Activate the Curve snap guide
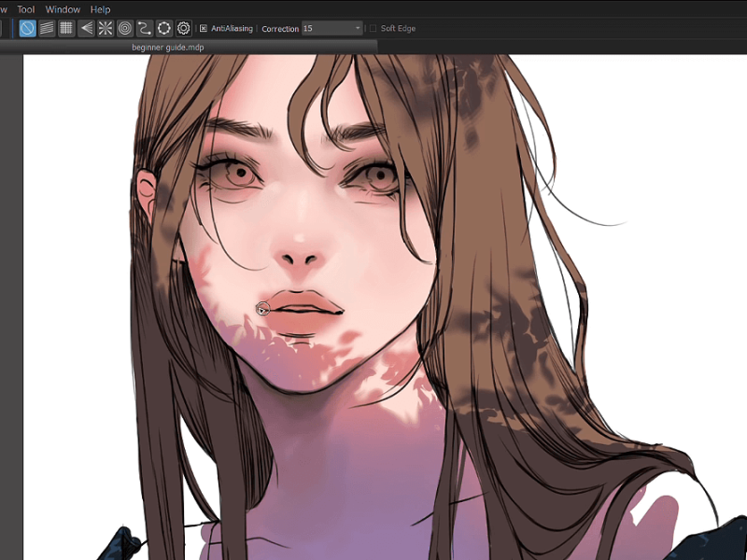 pos(145,28)
